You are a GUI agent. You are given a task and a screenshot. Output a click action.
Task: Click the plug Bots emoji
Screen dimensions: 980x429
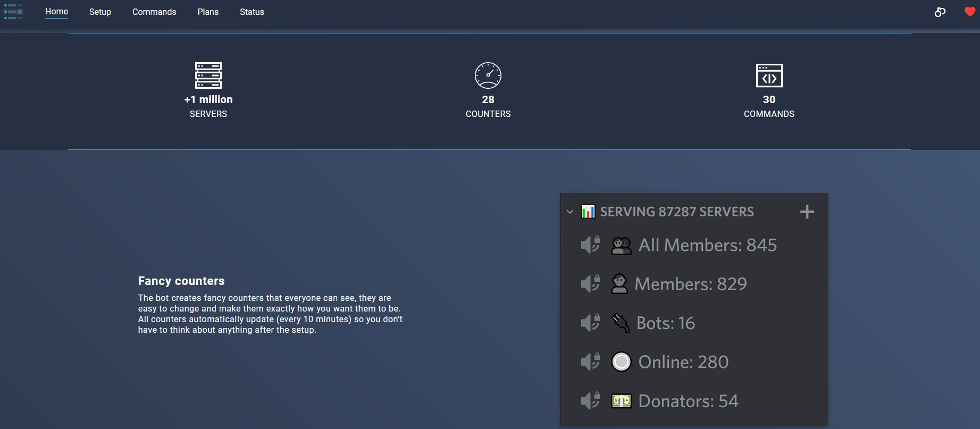[x=621, y=323]
